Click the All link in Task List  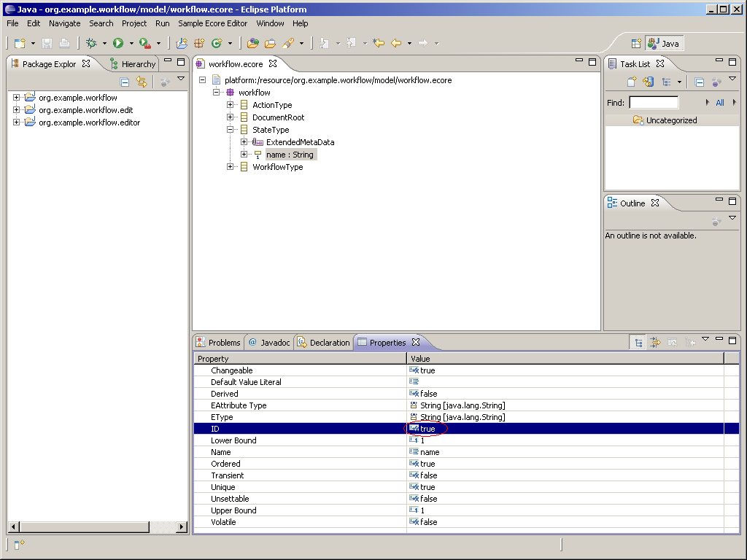coord(719,103)
